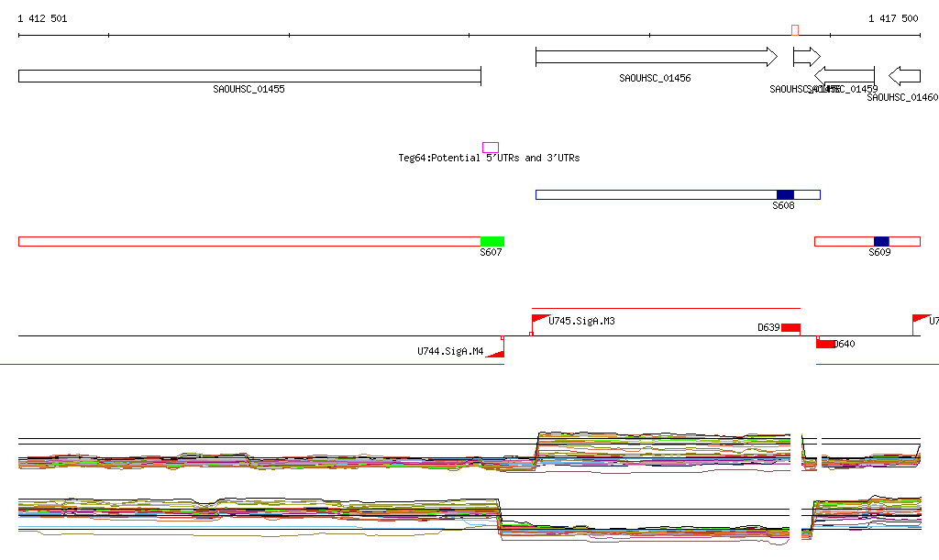Image resolution: width=939 pixels, height=560 pixels.
Task: Click the red flag for U745.SigA.M3
Action: pyautogui.click(x=539, y=324)
